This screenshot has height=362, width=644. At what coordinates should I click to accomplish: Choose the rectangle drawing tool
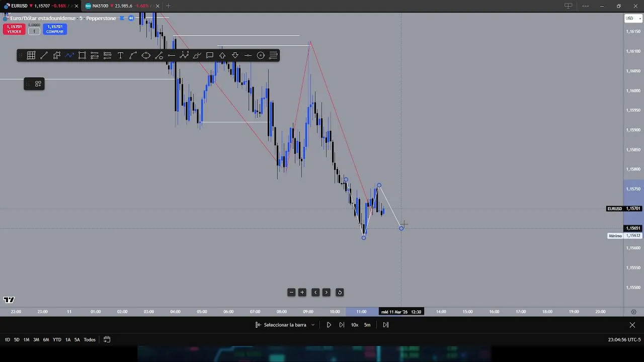(82, 55)
